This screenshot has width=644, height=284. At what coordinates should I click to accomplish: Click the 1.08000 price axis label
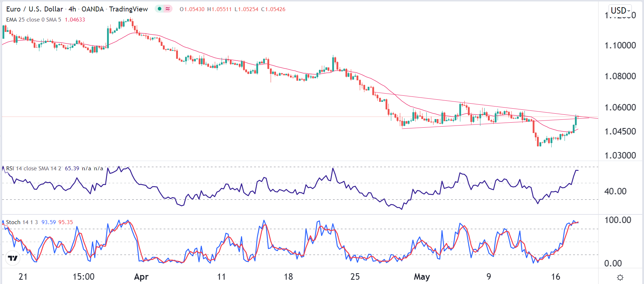(x=620, y=76)
